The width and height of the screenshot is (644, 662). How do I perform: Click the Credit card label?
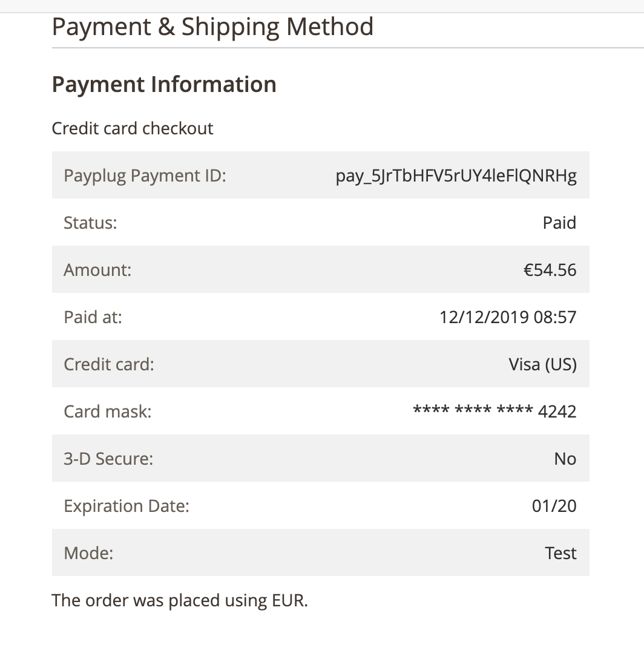click(109, 364)
